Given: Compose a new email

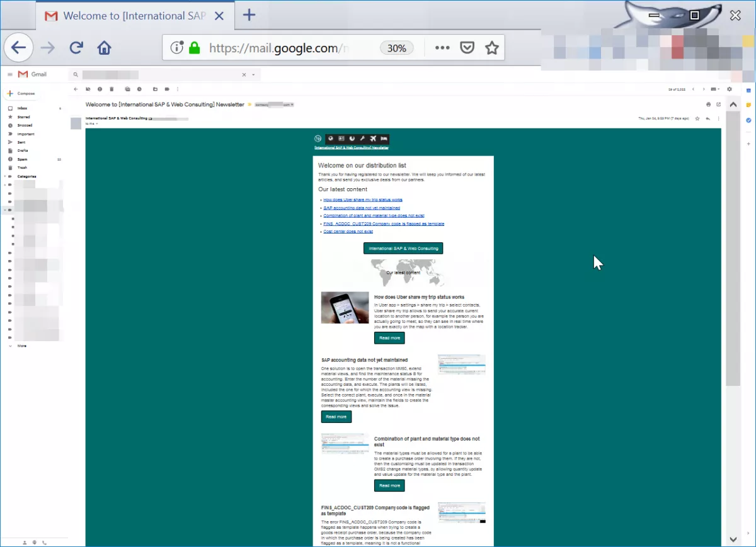Looking at the screenshot, I should click(22, 93).
